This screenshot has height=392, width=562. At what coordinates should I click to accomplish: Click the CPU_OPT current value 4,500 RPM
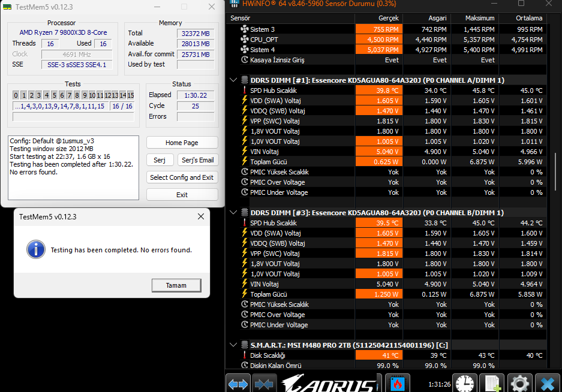(379, 40)
